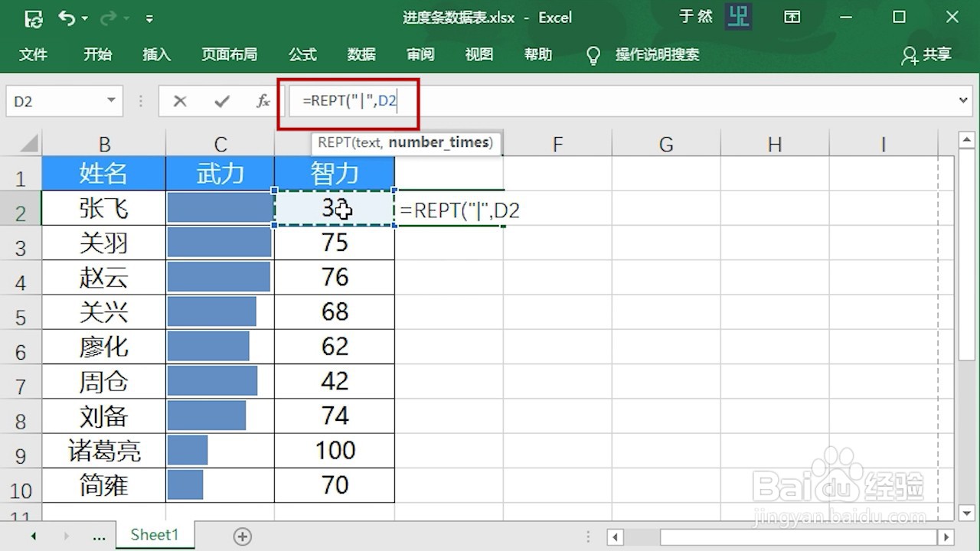Viewport: 980px width, 551px height.
Task: Confirm formula entry with the checkmark icon
Action: coord(221,100)
